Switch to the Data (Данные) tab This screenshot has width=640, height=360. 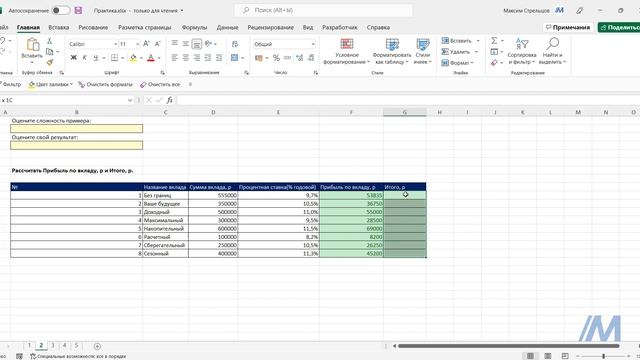point(227,27)
